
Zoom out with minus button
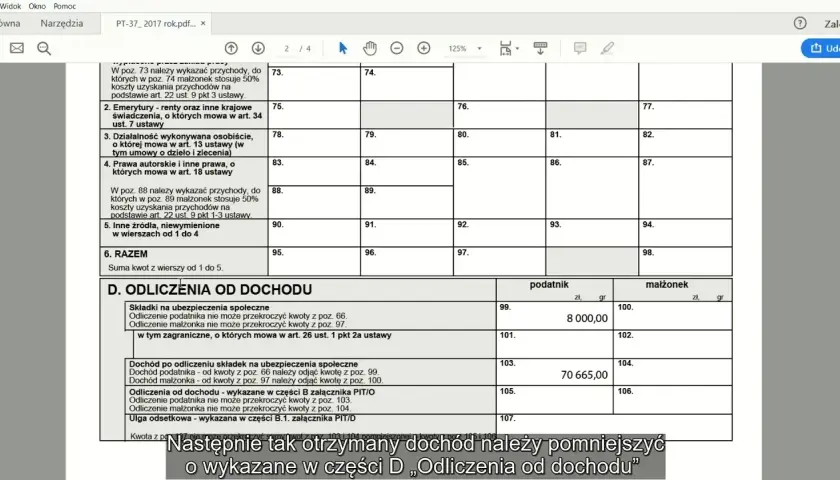pyautogui.click(x=396, y=48)
